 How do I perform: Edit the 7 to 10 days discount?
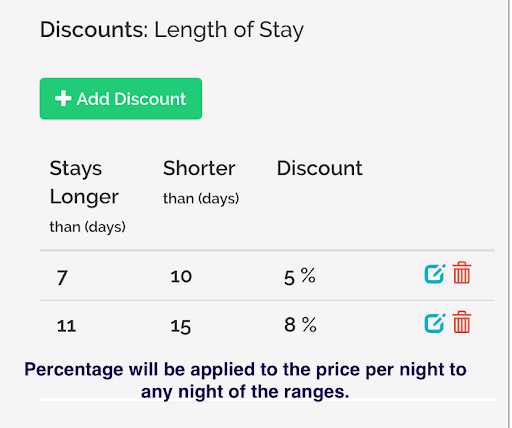pyautogui.click(x=435, y=274)
